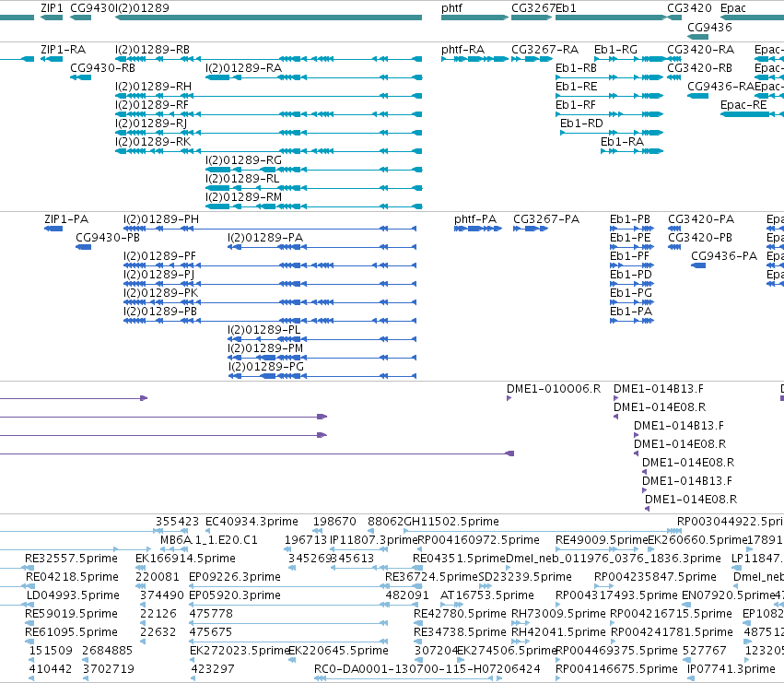Click the teal phtf gene arrow bar
Image resolution: width=784 pixels, height=683 pixels.
click(475, 18)
